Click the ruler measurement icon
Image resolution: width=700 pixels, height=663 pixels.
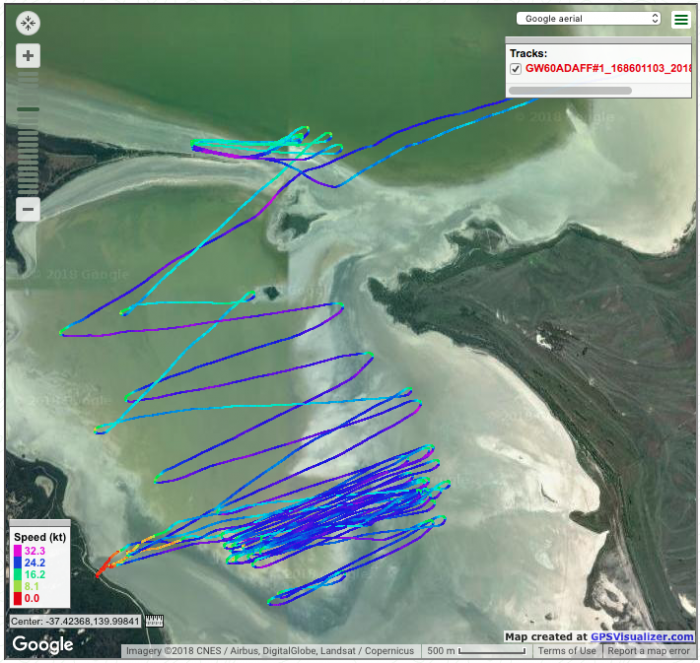pos(154,621)
